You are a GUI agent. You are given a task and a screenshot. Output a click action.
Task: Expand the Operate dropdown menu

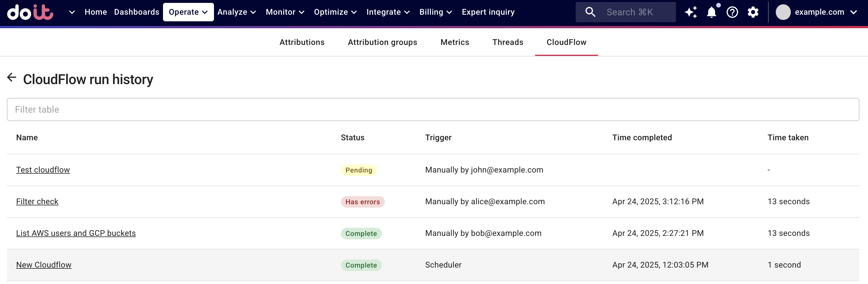click(x=188, y=12)
